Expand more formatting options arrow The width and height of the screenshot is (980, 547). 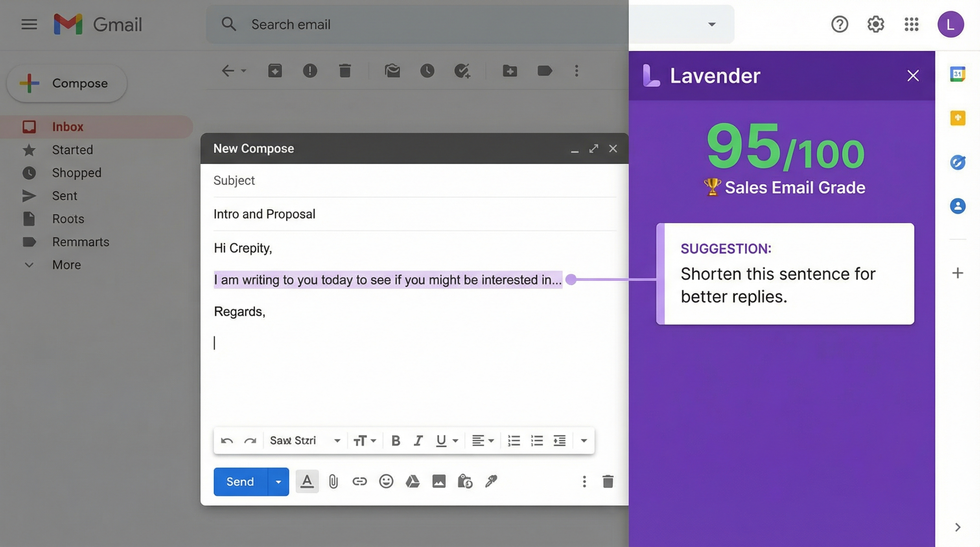583,441
